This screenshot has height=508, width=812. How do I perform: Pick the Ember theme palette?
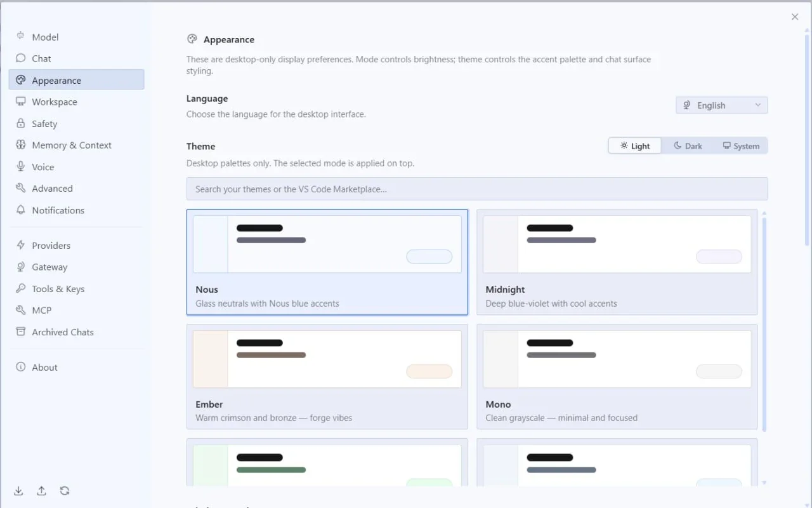(x=327, y=377)
